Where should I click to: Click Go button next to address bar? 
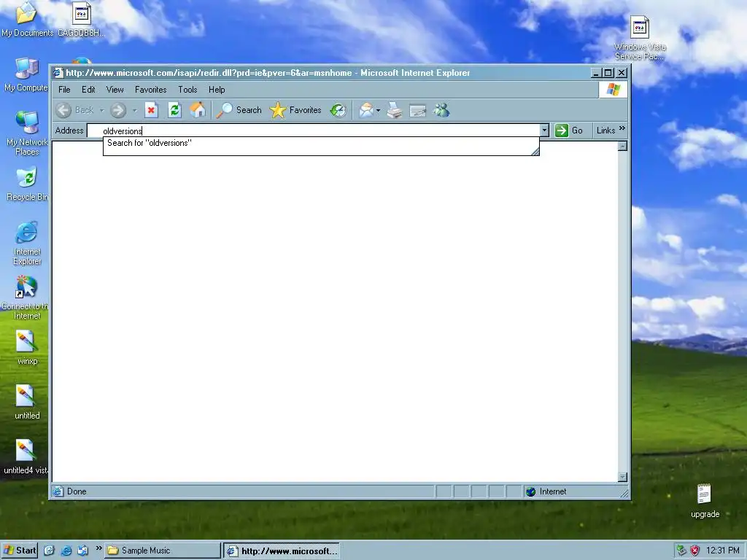click(x=569, y=131)
